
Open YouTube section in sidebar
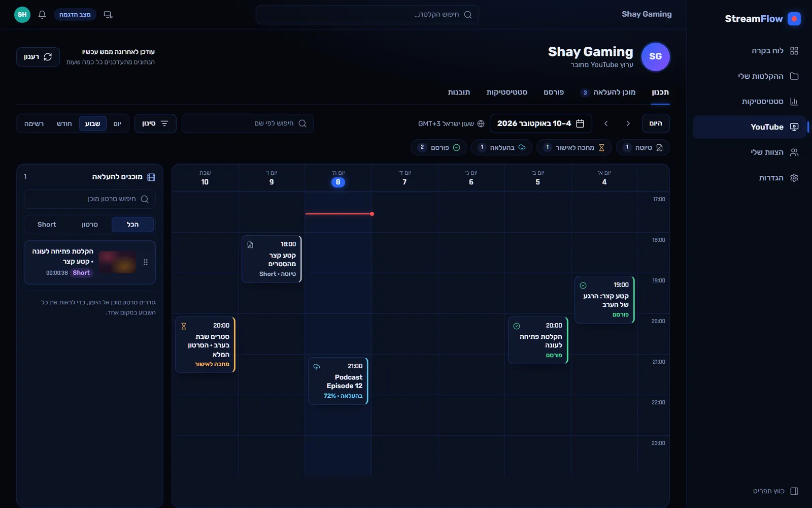(750, 127)
